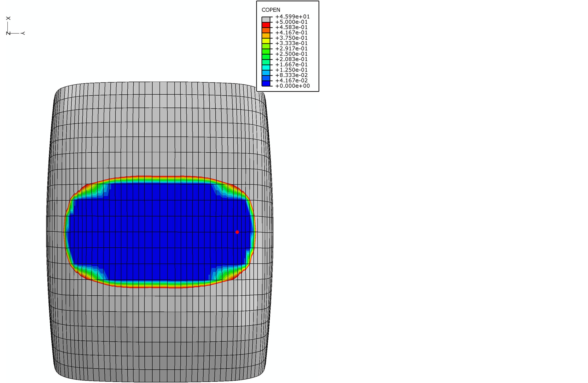The height and width of the screenshot is (383, 588).
Task: Select the gray swatch for +4.599e+01
Action: [266, 19]
